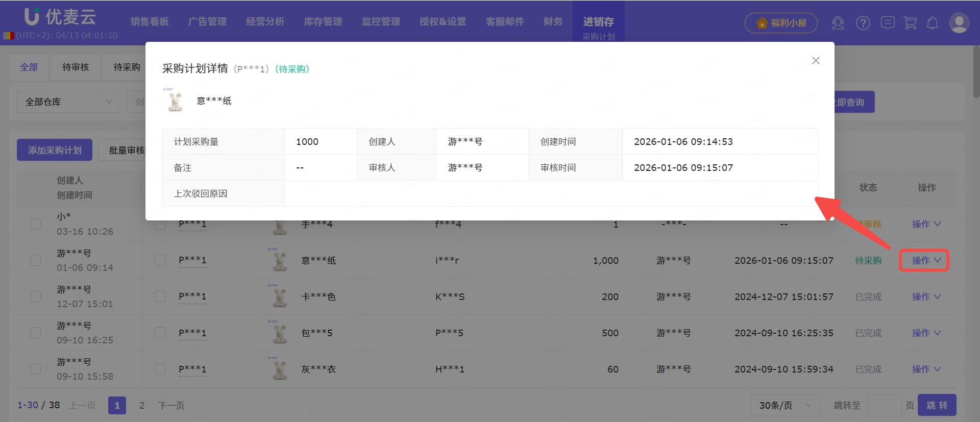Click the product thumbnail in details dialog
Viewport: 980px width, 422px height.
[x=175, y=101]
